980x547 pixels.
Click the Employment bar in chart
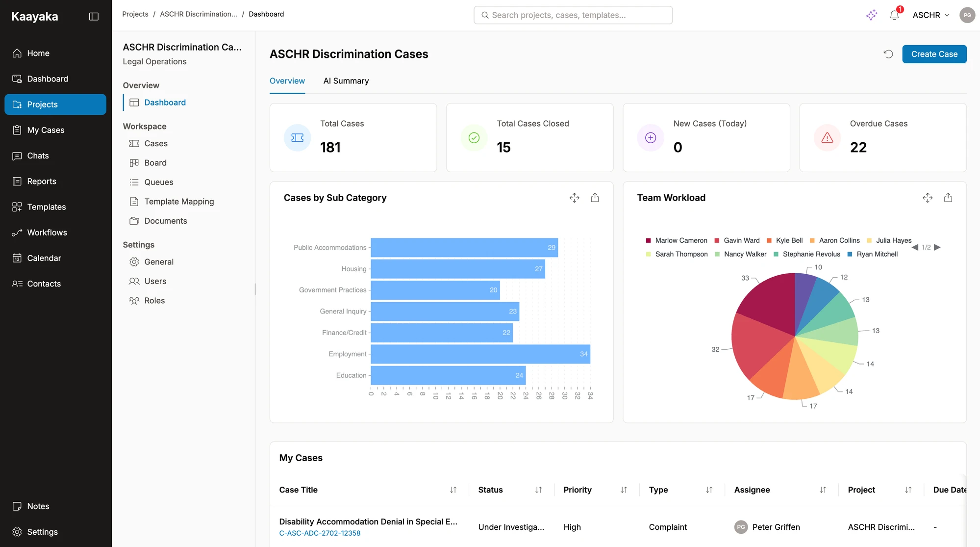pyautogui.click(x=480, y=354)
